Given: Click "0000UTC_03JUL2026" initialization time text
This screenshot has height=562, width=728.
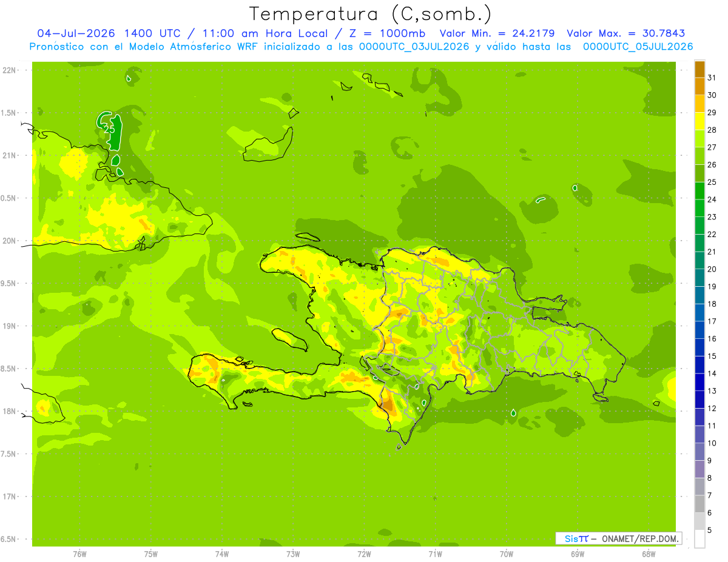Looking at the screenshot, I should [x=414, y=47].
